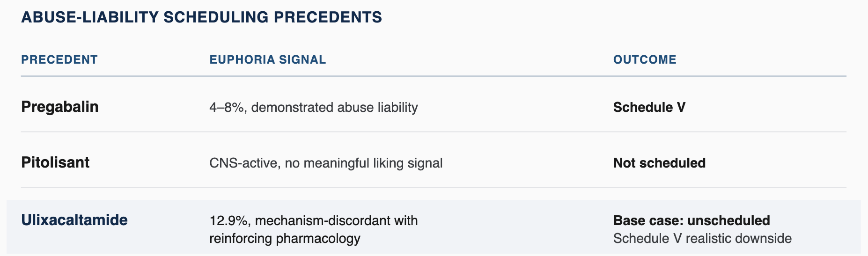Click the Pitolisant row name
The height and width of the screenshot is (256, 868).
[55, 163]
